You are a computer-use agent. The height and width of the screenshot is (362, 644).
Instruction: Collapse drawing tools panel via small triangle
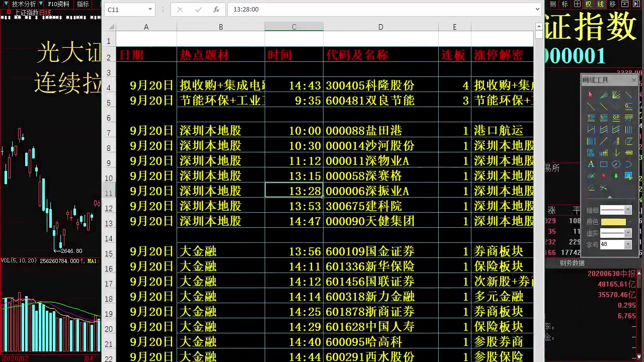point(610,197)
